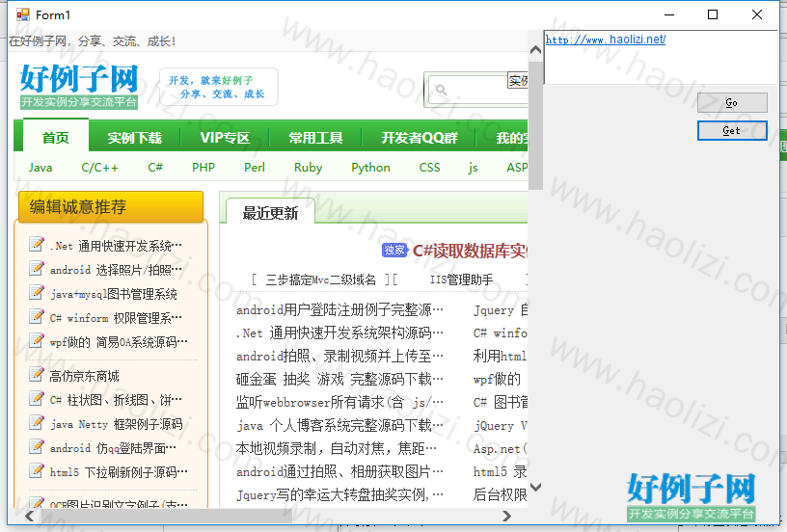The image size is (787, 532).
Task: Click the horizontal scrollbar thumb
Action: click(165, 516)
